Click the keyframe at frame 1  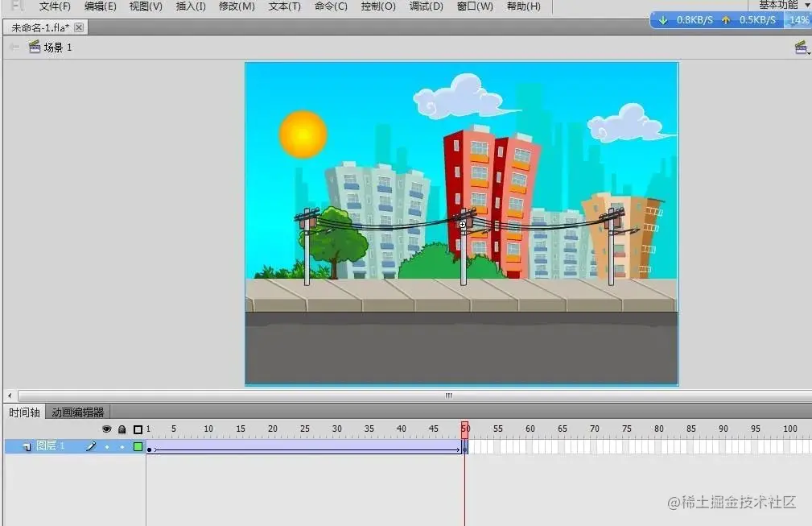coord(149,449)
